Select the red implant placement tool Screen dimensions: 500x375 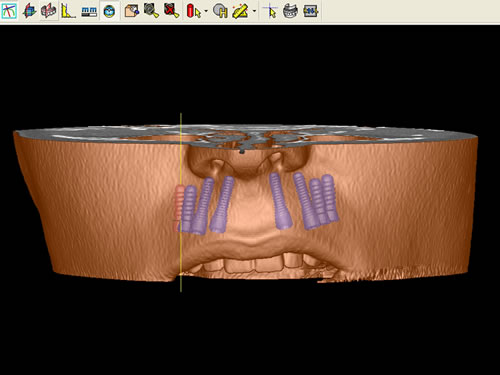(x=194, y=11)
